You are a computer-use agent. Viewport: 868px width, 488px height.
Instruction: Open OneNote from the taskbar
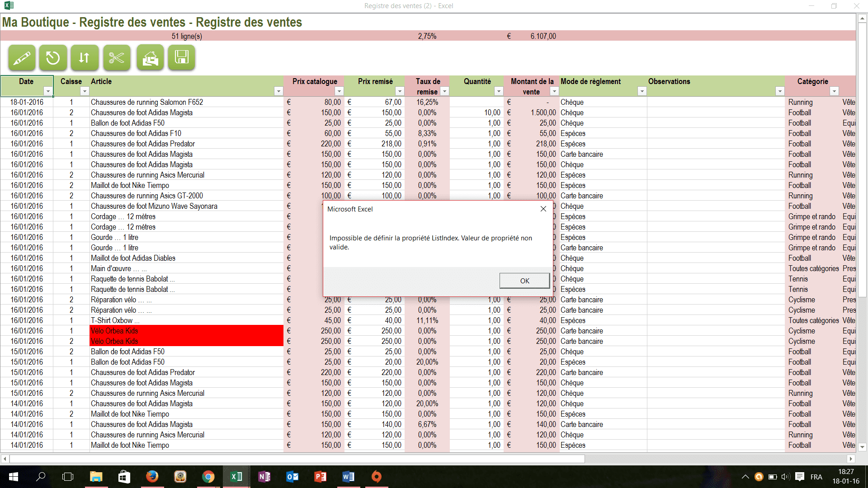(264, 476)
